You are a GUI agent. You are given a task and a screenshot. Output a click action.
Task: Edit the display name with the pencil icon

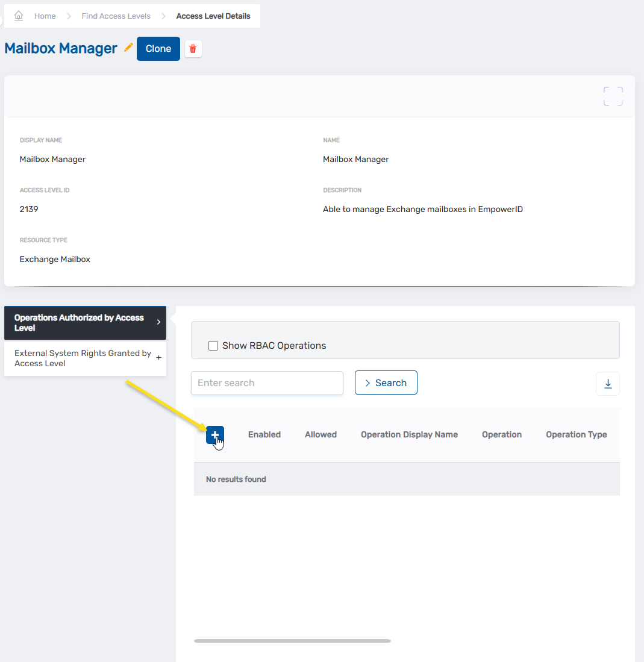(x=128, y=47)
